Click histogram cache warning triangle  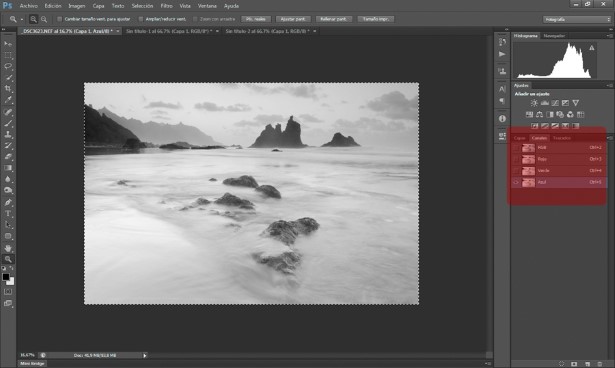click(591, 48)
